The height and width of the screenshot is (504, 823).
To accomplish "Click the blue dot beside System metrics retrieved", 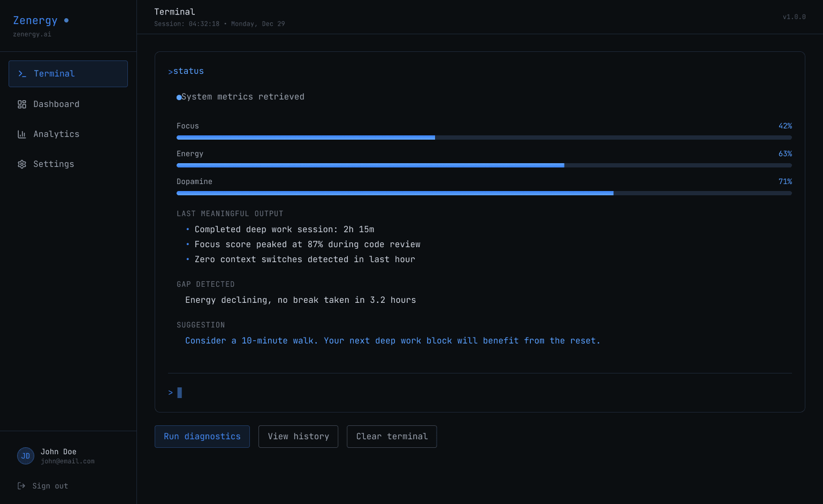I will click(x=179, y=97).
